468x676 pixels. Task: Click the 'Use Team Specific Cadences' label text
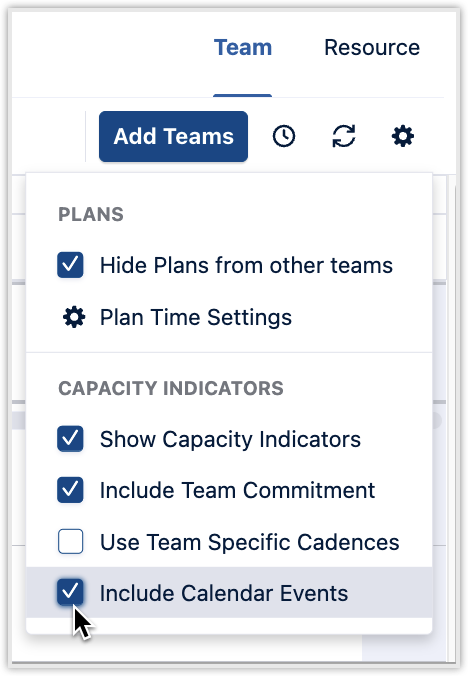coord(250,542)
